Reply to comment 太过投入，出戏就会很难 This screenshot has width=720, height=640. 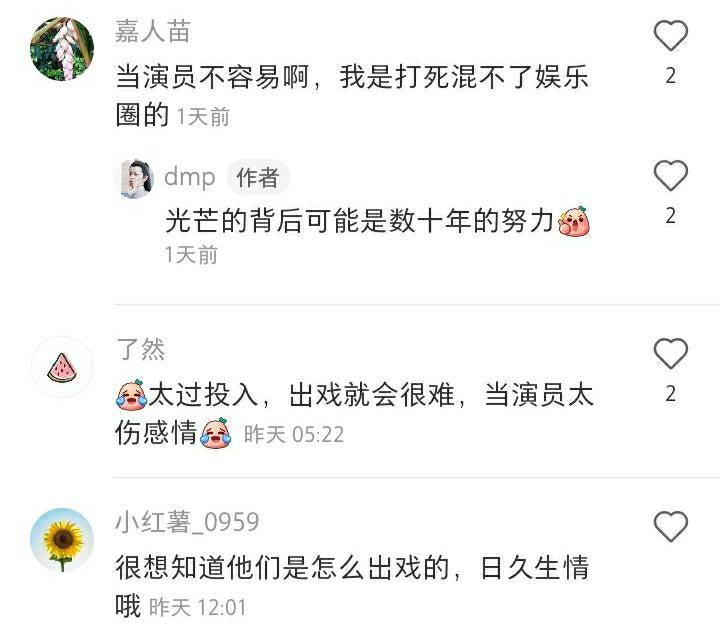[354, 414]
